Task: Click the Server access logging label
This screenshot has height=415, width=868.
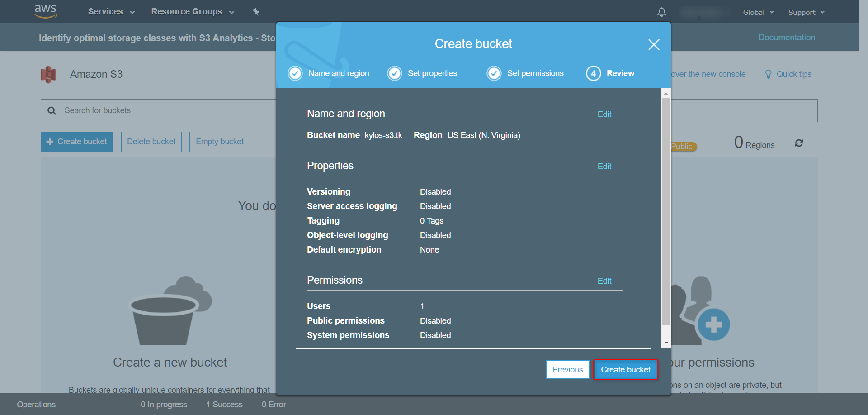Action: pyautogui.click(x=352, y=206)
